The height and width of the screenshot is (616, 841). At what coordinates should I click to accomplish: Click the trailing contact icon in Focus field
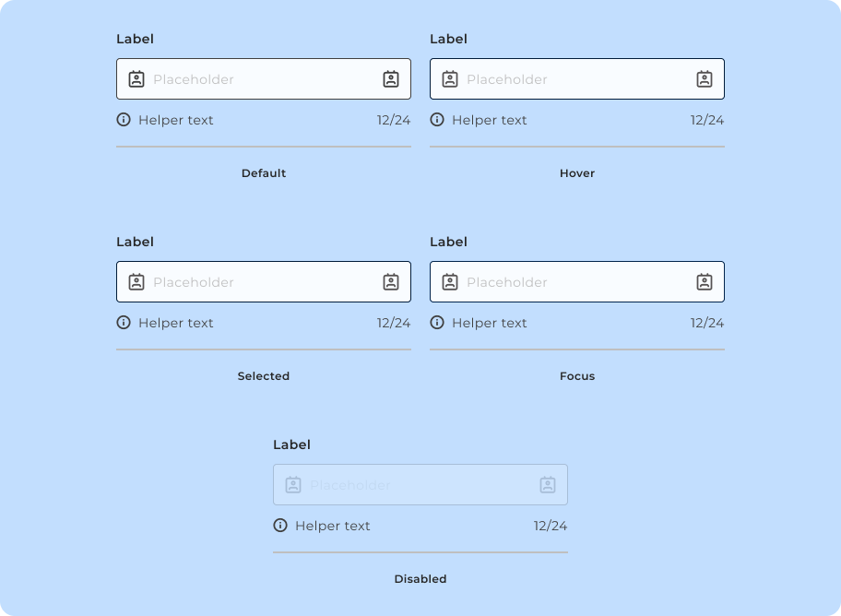[x=705, y=281]
